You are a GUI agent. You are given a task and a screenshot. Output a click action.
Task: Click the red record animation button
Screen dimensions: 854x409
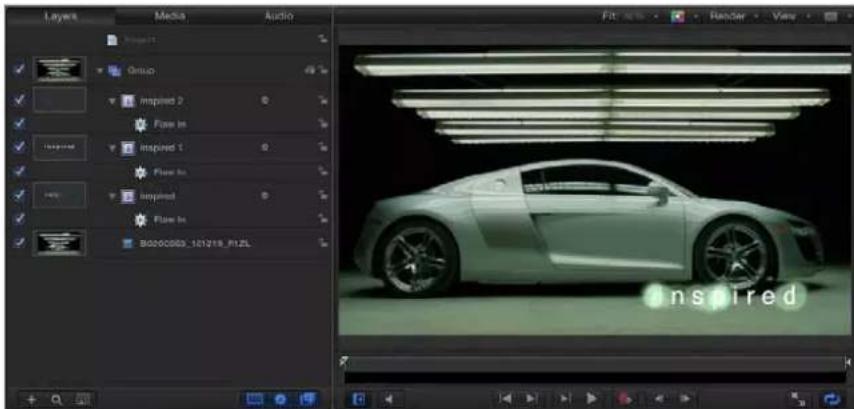[625, 399]
